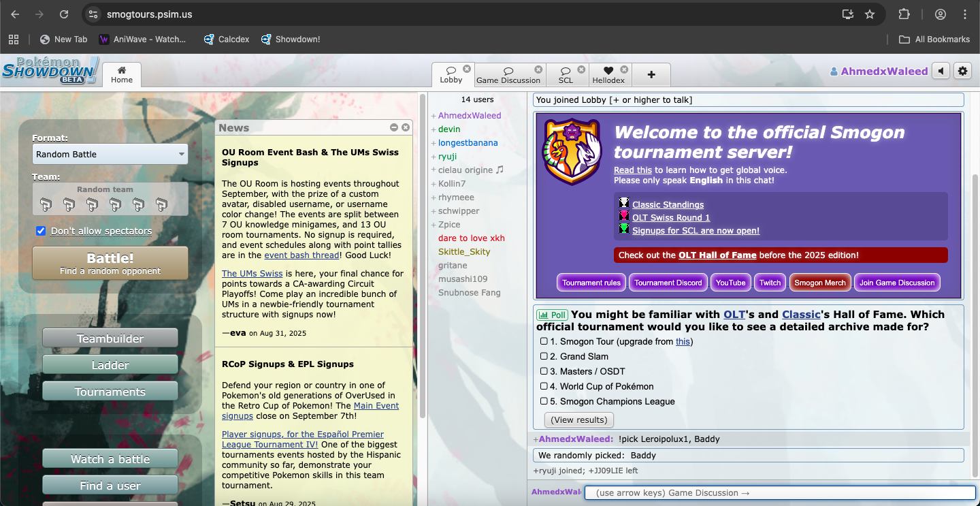
Task: Open the Tournaments button in the sidebar
Action: click(110, 392)
